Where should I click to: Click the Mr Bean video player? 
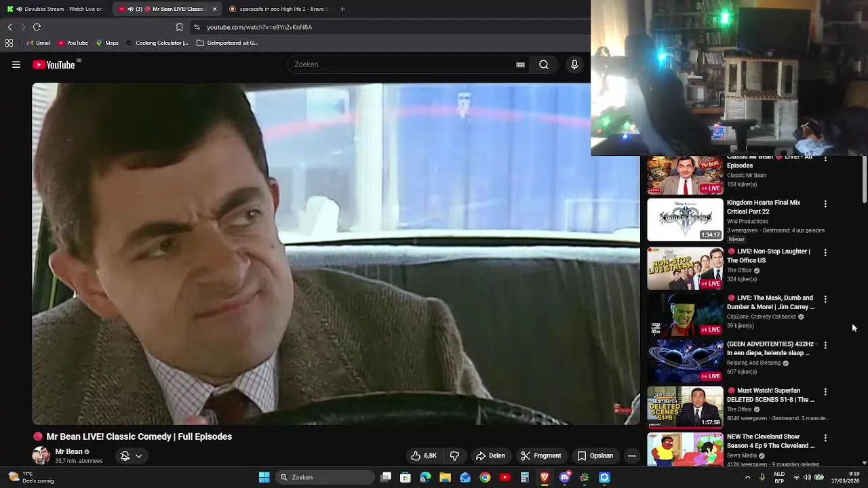point(336,254)
